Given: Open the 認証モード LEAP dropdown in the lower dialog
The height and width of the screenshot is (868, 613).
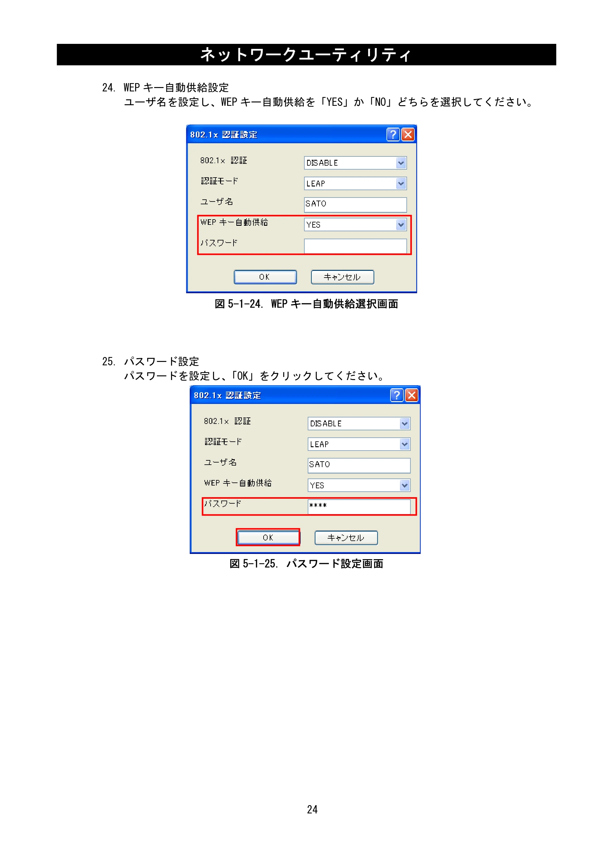Looking at the screenshot, I should (x=405, y=444).
